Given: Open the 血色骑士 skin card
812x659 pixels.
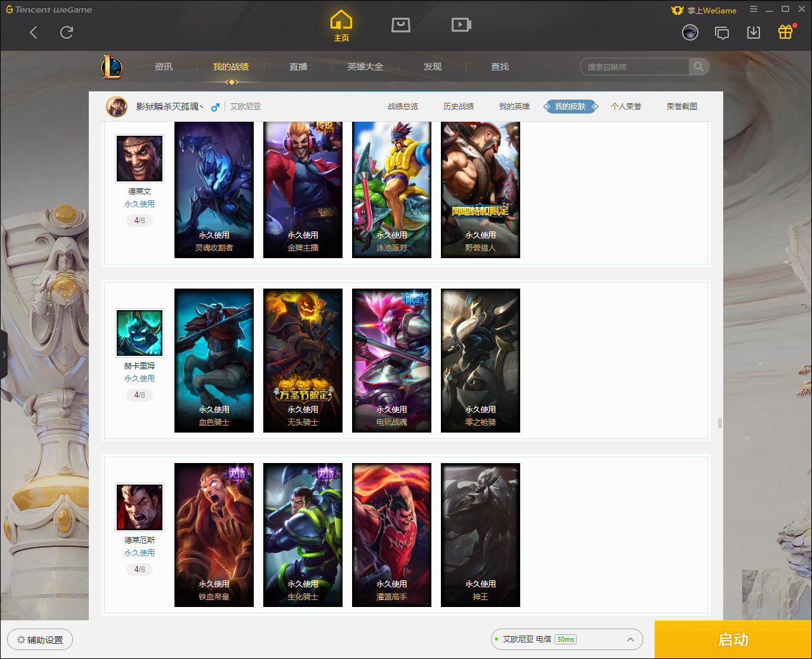Looking at the screenshot, I should (x=214, y=360).
